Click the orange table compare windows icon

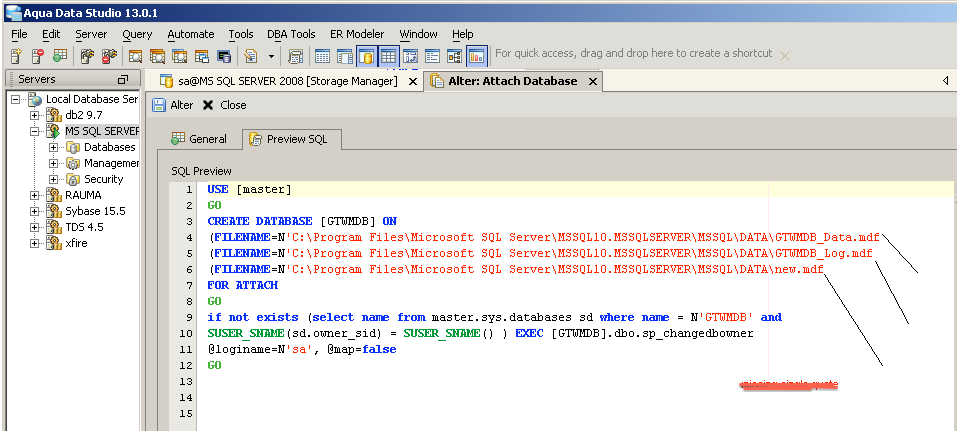201,56
